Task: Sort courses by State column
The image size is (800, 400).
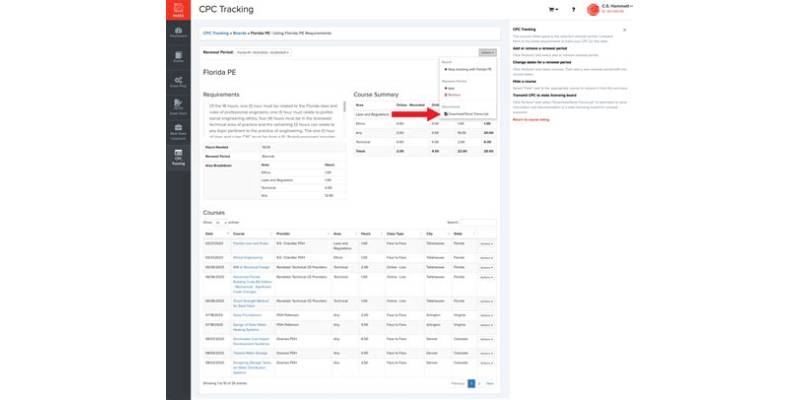Action: [463, 234]
